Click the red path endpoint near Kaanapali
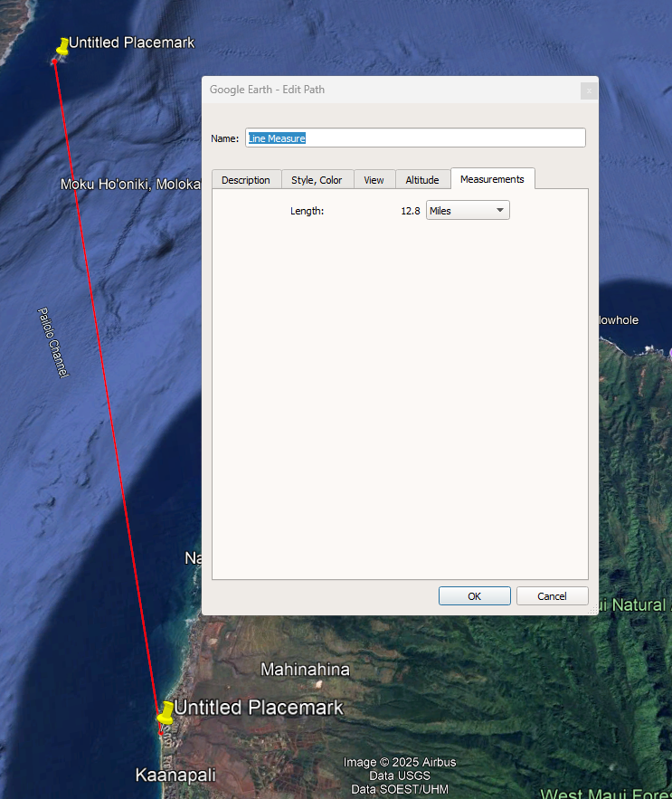The width and height of the screenshot is (672, 799). pyautogui.click(x=160, y=733)
